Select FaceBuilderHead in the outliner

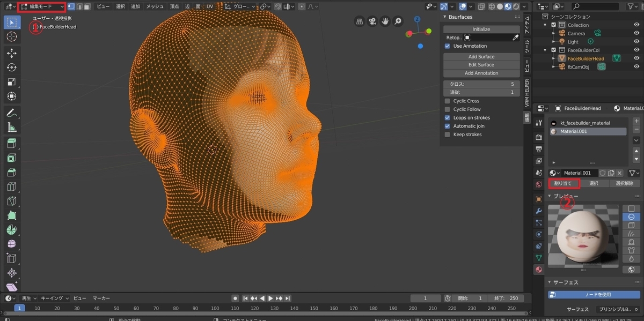[x=586, y=58]
